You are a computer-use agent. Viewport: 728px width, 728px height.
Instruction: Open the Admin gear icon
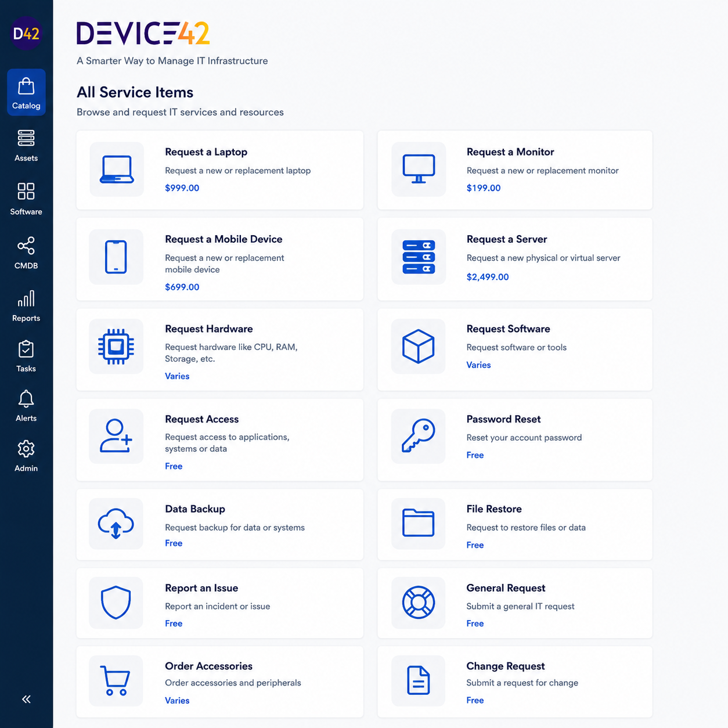tap(26, 449)
